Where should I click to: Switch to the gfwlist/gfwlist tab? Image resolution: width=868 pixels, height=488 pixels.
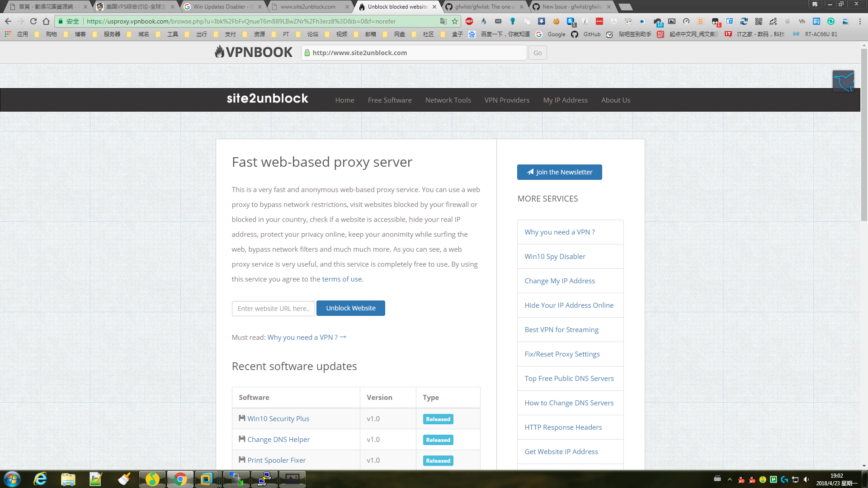484,6
